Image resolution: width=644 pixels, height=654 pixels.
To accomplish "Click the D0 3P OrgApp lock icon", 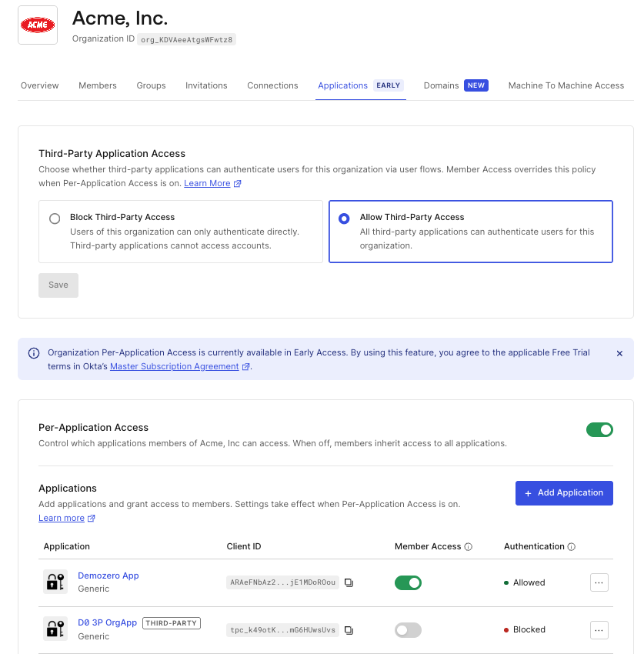I will point(55,629).
